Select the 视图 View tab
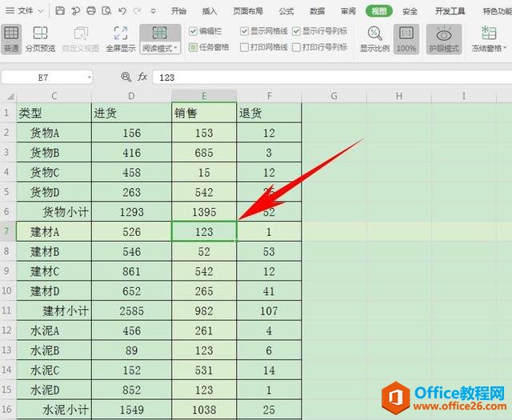Viewport: 512px width, 420px height. coord(378,11)
